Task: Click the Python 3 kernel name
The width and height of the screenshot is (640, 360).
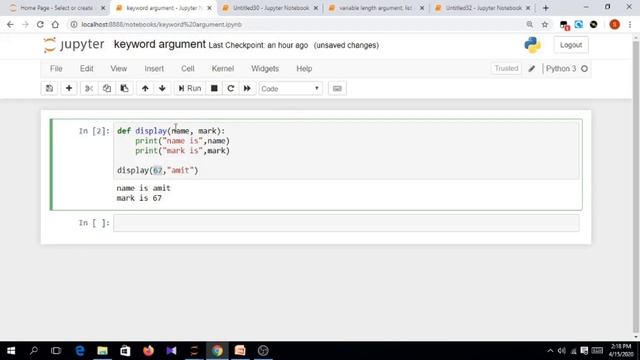Action: pos(561,69)
